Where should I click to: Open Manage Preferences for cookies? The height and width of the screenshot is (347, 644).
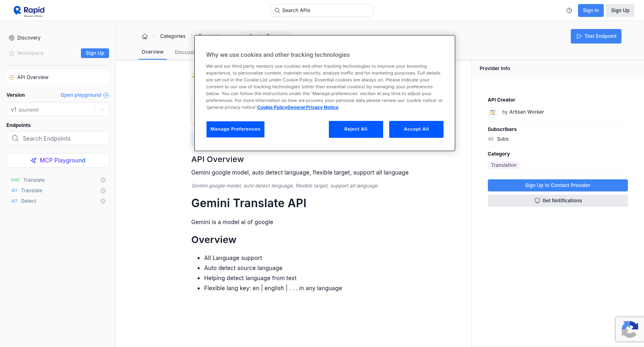tap(235, 129)
